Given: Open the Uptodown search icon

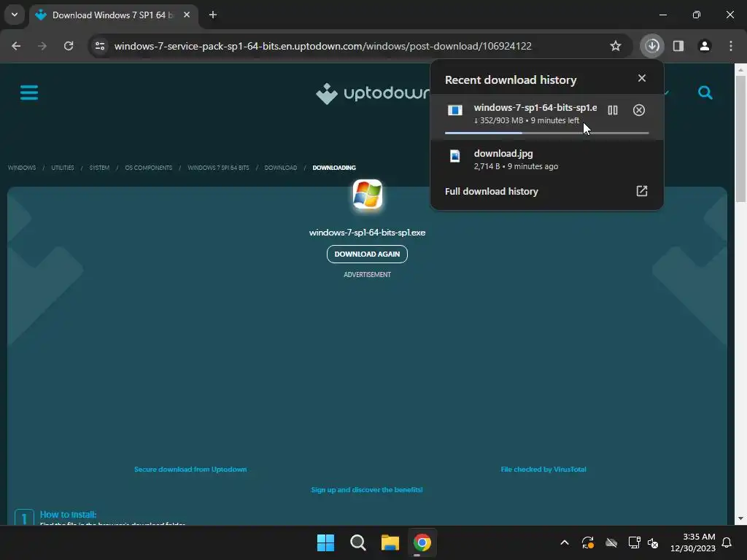Looking at the screenshot, I should [x=705, y=93].
